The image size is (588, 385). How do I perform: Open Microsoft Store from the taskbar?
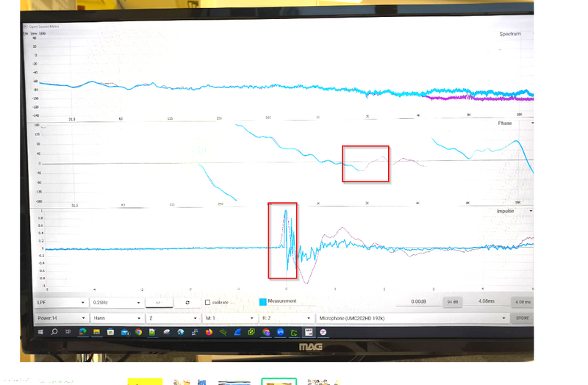tap(111, 332)
